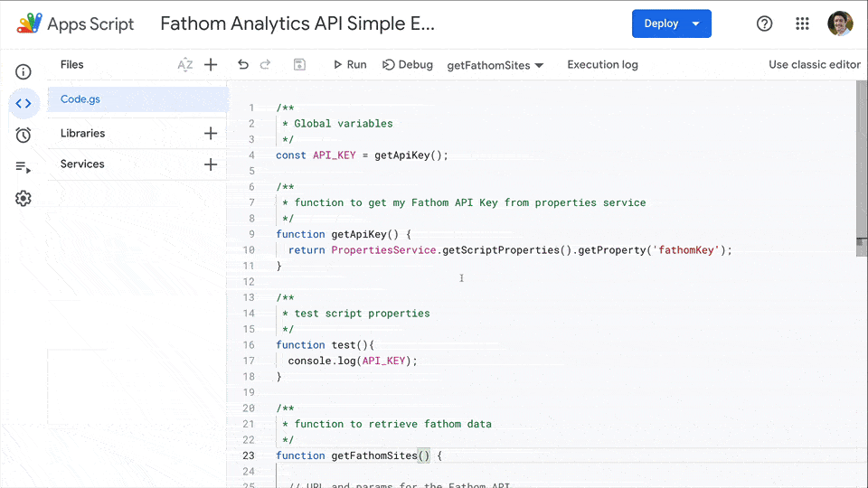
Task: Open the Help question mark icon
Action: click(x=765, y=23)
